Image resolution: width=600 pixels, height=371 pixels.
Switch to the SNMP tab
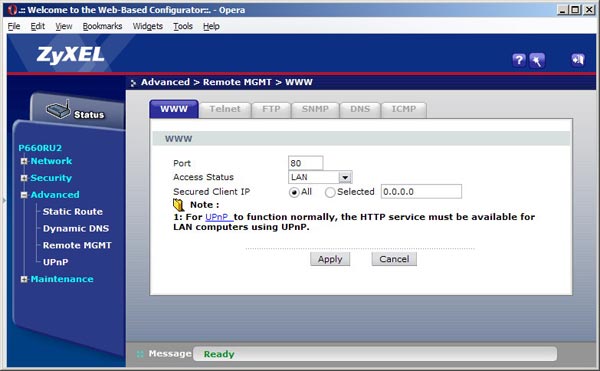click(315, 110)
